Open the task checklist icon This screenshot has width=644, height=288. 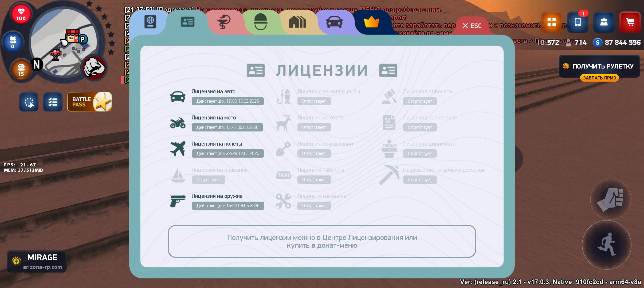tap(53, 102)
